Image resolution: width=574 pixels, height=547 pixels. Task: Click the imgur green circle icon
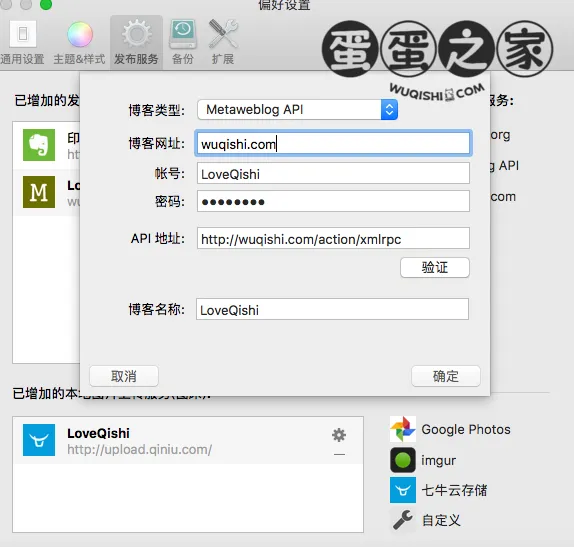pyautogui.click(x=403, y=460)
